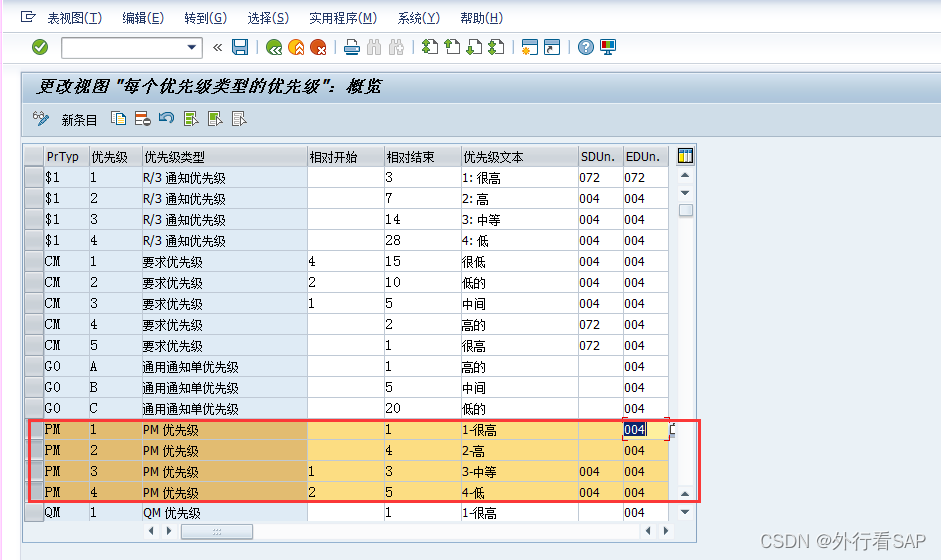
Task: Click the EDUn. column header
Action: point(646,157)
